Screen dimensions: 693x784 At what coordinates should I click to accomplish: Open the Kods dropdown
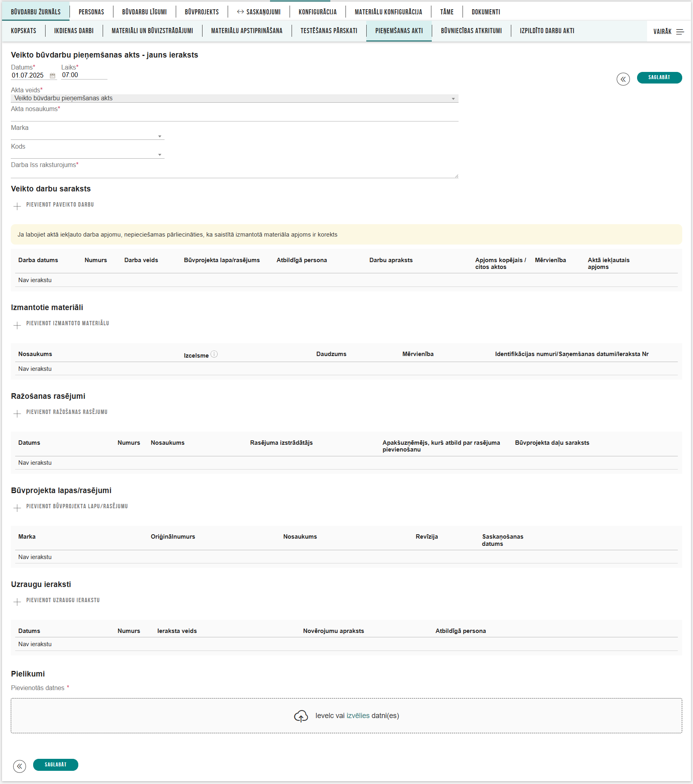(159, 155)
